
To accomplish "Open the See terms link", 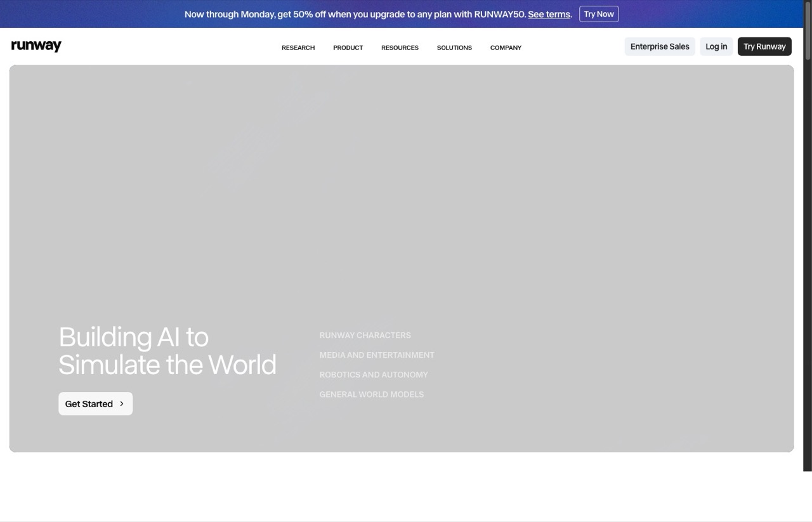I will (549, 14).
